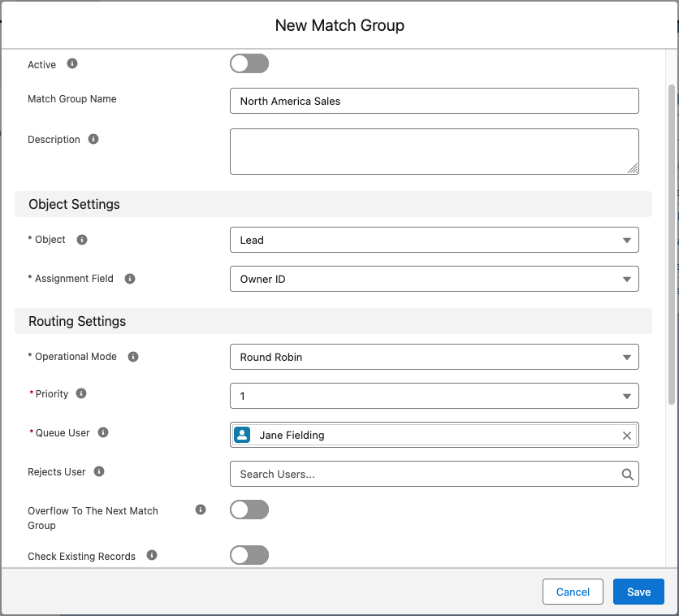Click the user avatar icon beside Jane Fielding

click(242, 435)
